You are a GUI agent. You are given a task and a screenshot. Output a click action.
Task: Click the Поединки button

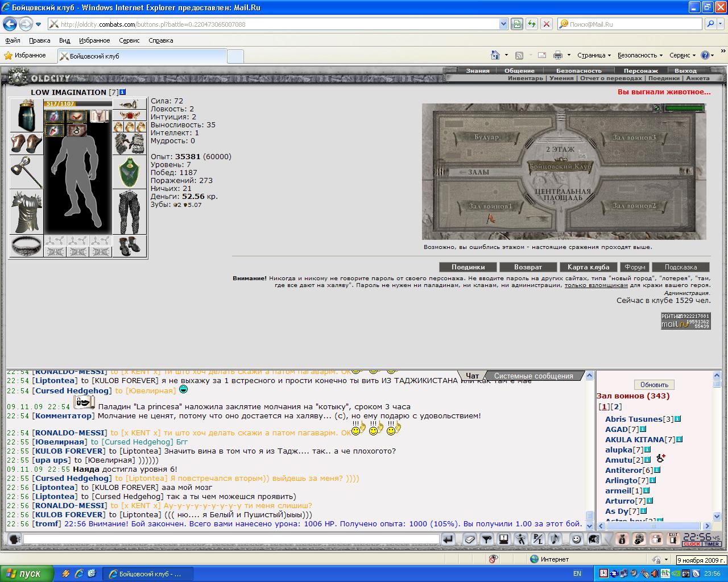click(x=468, y=267)
